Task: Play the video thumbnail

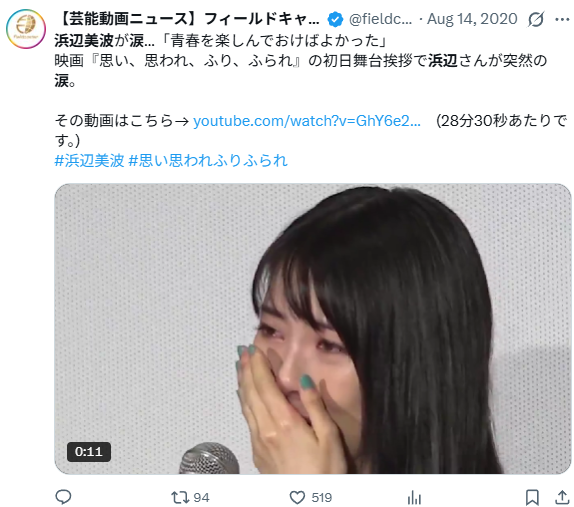Action: pyautogui.click(x=313, y=328)
